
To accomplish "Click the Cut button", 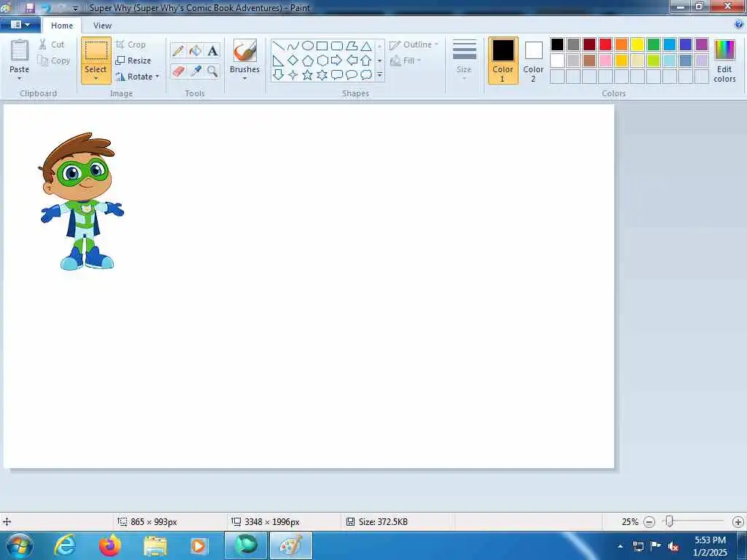I will pos(52,44).
